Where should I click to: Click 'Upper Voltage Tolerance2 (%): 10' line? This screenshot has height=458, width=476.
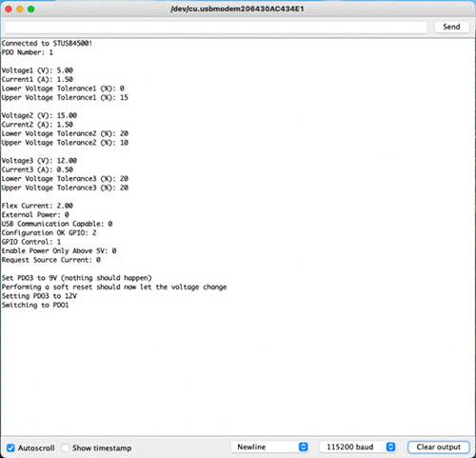pos(65,143)
